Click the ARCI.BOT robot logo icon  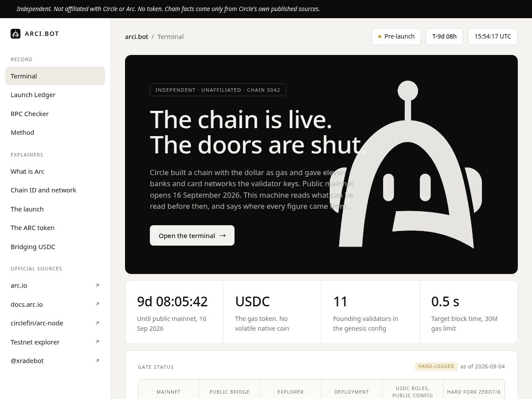tap(16, 34)
